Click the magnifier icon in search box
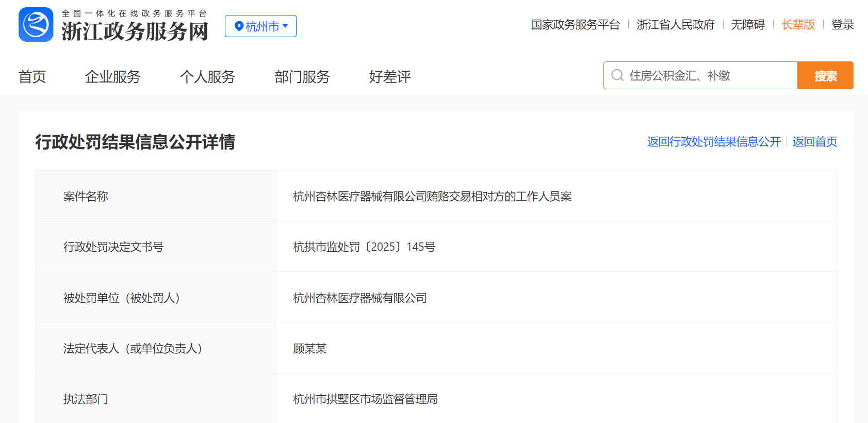 click(617, 75)
